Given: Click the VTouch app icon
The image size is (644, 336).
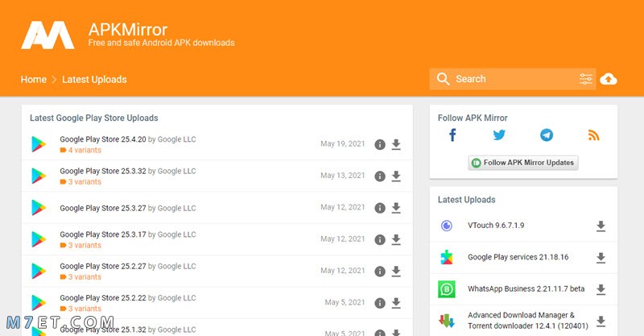Looking at the screenshot, I should pyautogui.click(x=447, y=226).
